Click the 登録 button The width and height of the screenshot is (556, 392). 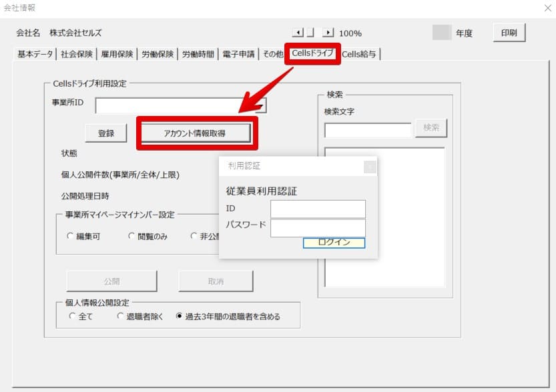[x=106, y=133]
